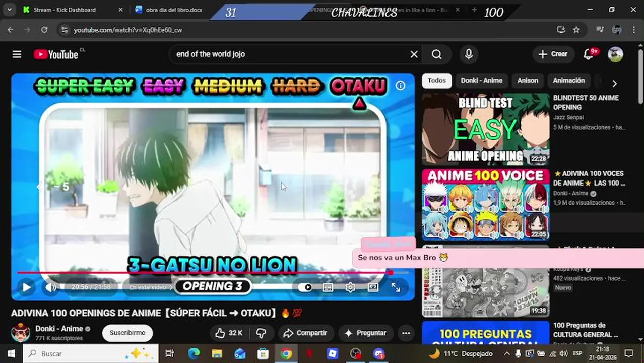644x363 pixels.
Task: Click Crear create button
Action: (553, 54)
